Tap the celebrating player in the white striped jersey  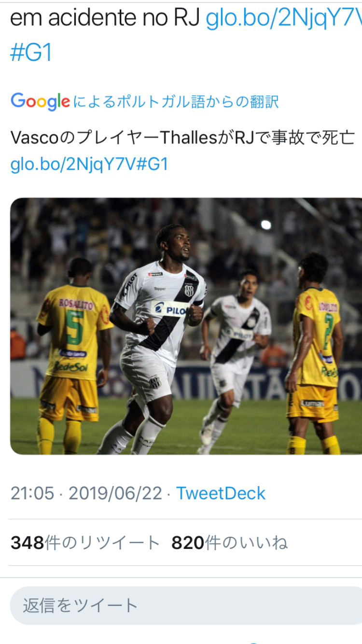(154, 339)
